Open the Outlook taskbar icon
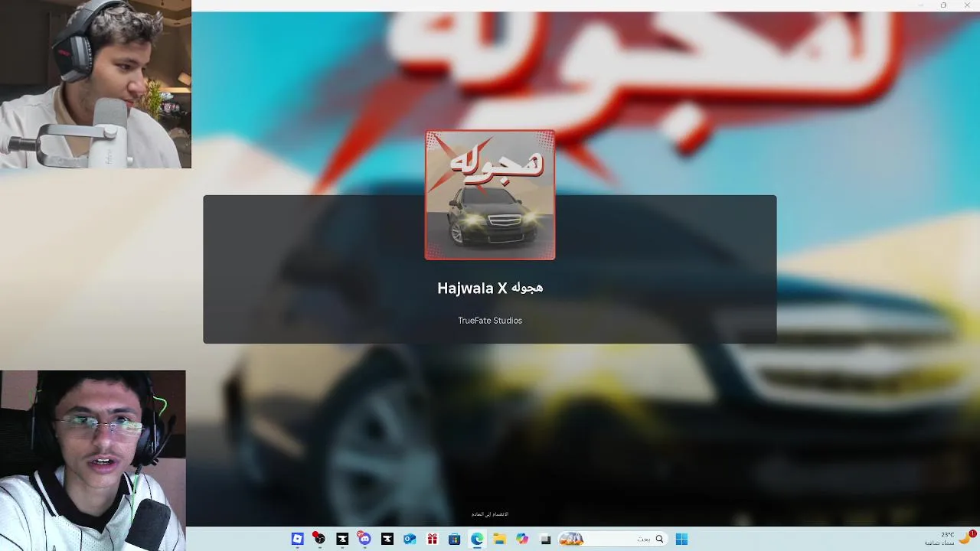980x551 pixels. click(x=410, y=539)
